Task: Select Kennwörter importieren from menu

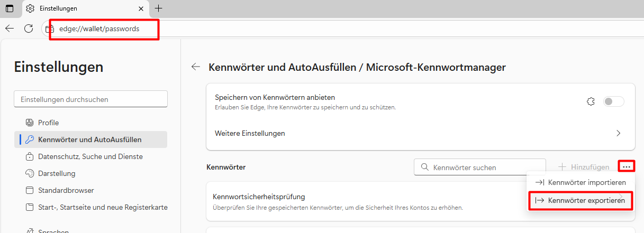Action: [x=581, y=182]
